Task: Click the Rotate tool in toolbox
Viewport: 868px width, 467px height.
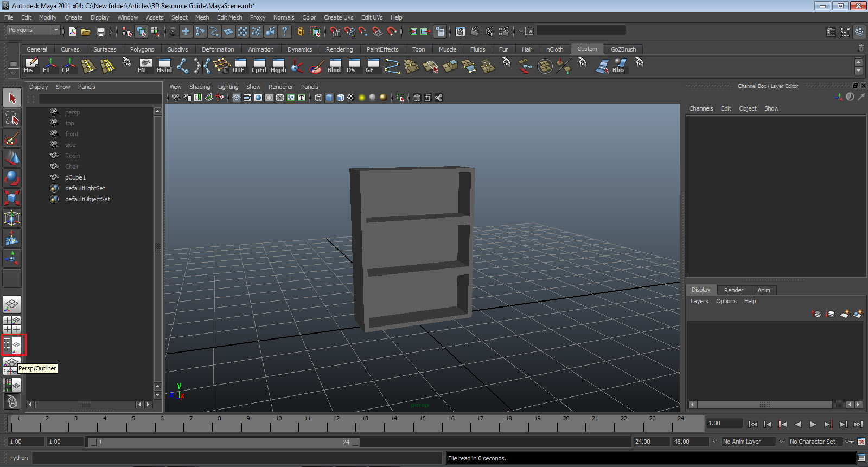Action: [12, 178]
